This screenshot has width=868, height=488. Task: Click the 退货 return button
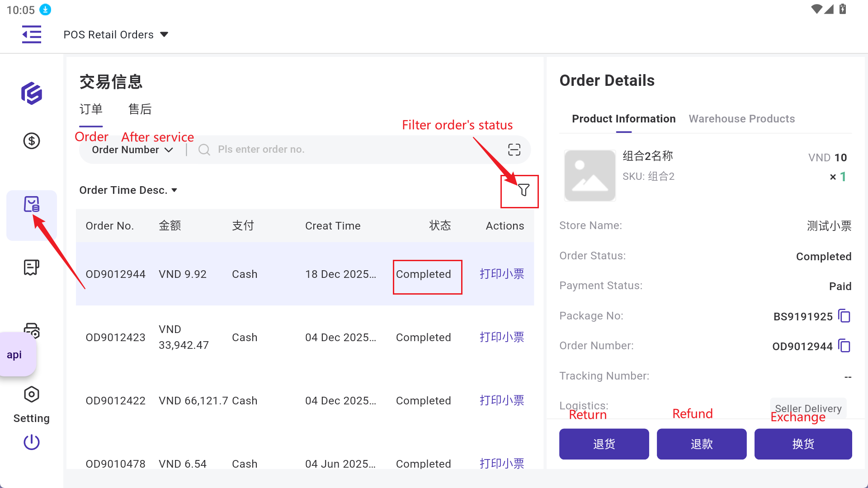pyautogui.click(x=604, y=444)
